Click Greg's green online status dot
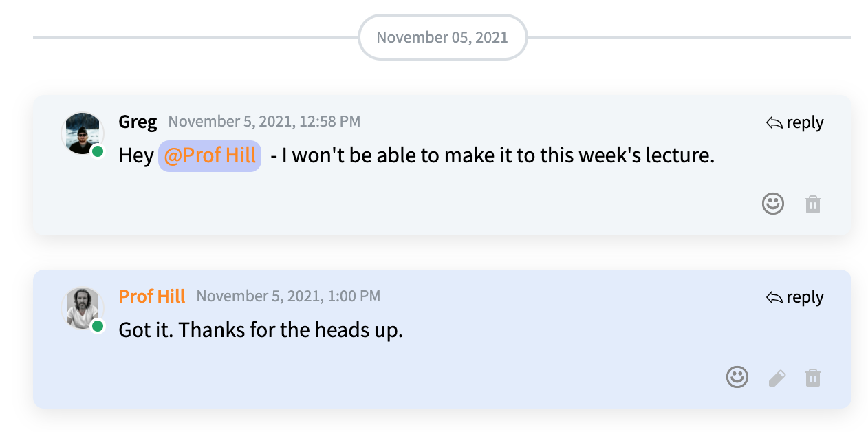Viewport: 868px width, 432px height. [98, 151]
